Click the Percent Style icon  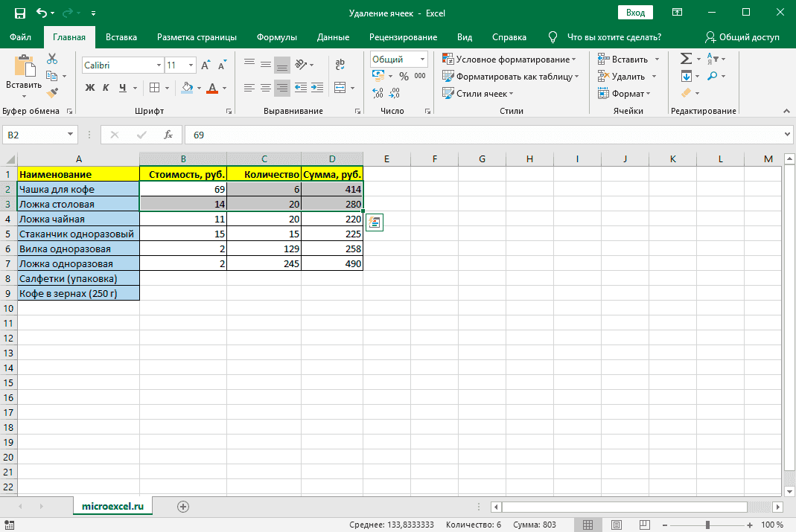[404, 76]
